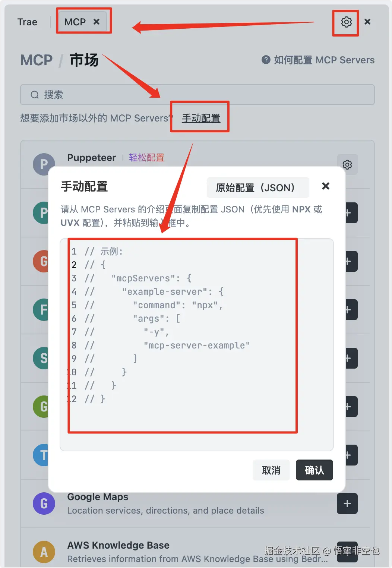Focus the 搜索 search field
The width and height of the screenshot is (392, 568).
click(197, 95)
